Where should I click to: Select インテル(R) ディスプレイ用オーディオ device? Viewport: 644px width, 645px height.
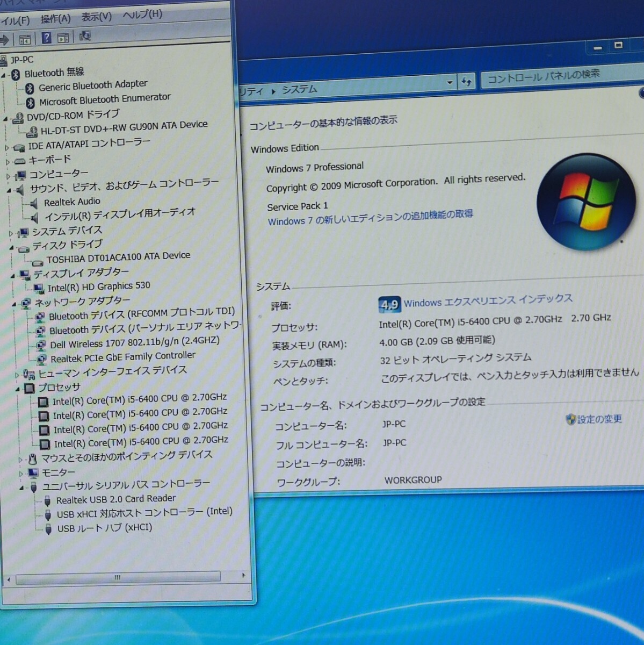coord(120,214)
